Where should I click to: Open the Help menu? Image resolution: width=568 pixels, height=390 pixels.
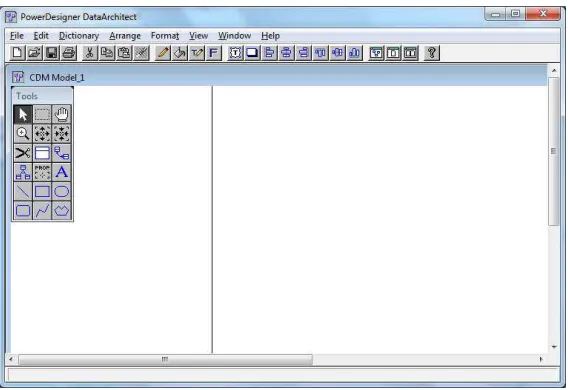[x=270, y=36]
